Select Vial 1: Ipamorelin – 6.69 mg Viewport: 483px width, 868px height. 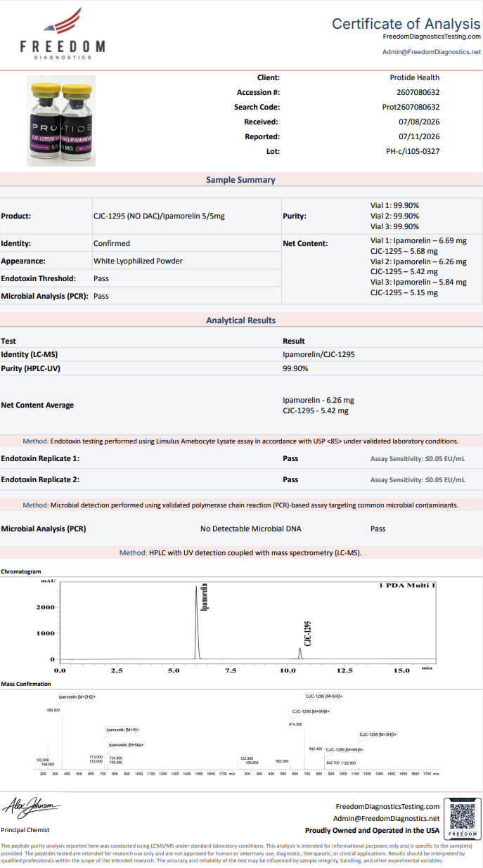tap(418, 240)
